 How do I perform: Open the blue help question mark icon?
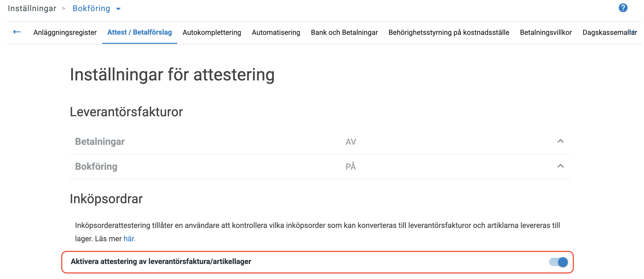pos(623,8)
